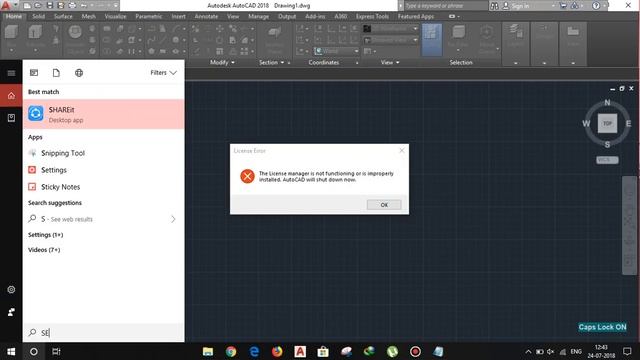Switch to the Mesh ribbon tab
640x360 pixels.
pyautogui.click(x=88, y=16)
